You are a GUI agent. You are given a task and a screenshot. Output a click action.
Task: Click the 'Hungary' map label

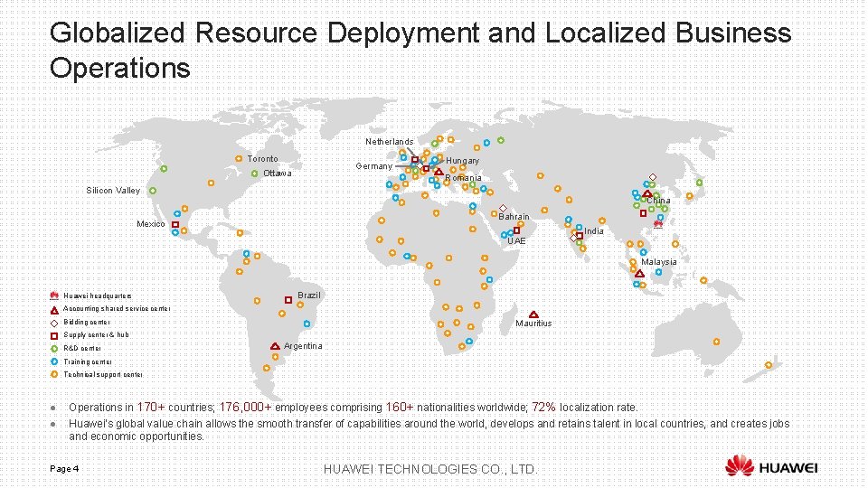[463, 161]
